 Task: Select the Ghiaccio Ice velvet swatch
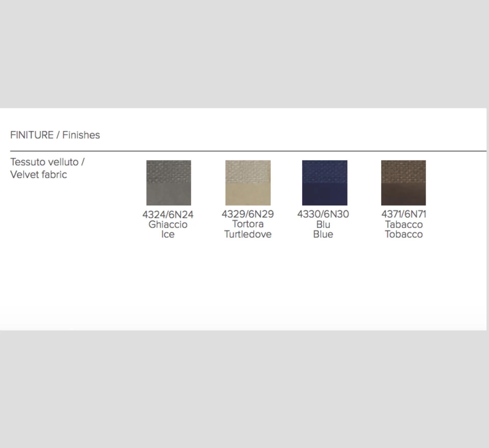click(169, 183)
